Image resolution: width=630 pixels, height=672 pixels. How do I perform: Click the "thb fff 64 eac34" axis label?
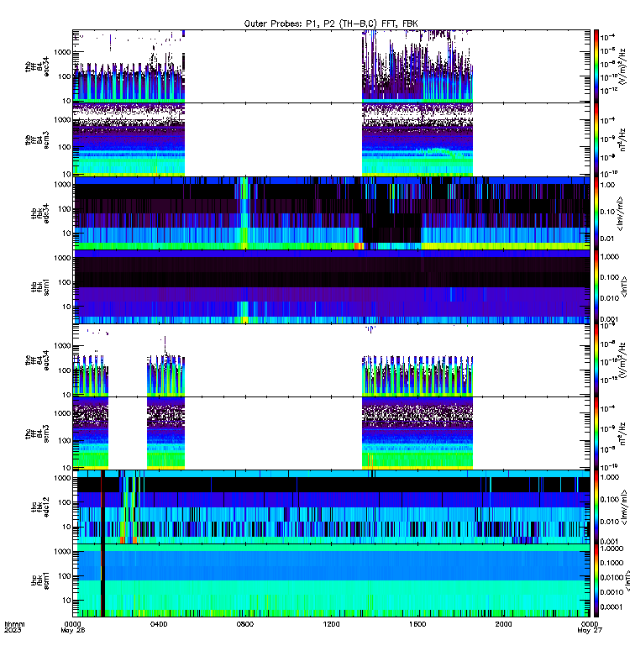tap(37, 66)
